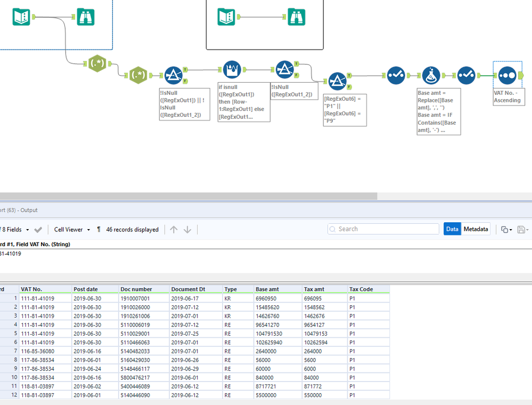
Task: Select Doc number cell 5800476217
Action: pyautogui.click(x=144, y=377)
